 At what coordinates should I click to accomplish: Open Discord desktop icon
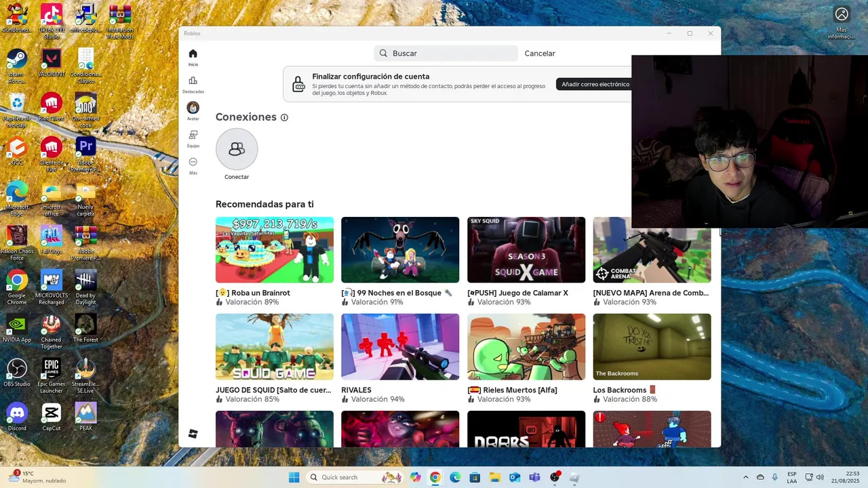[17, 416]
